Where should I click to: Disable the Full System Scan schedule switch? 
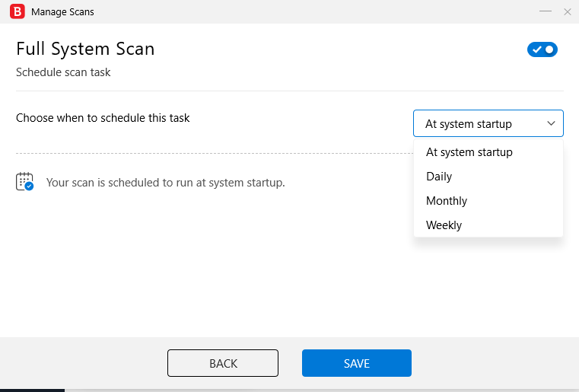pyautogui.click(x=542, y=49)
